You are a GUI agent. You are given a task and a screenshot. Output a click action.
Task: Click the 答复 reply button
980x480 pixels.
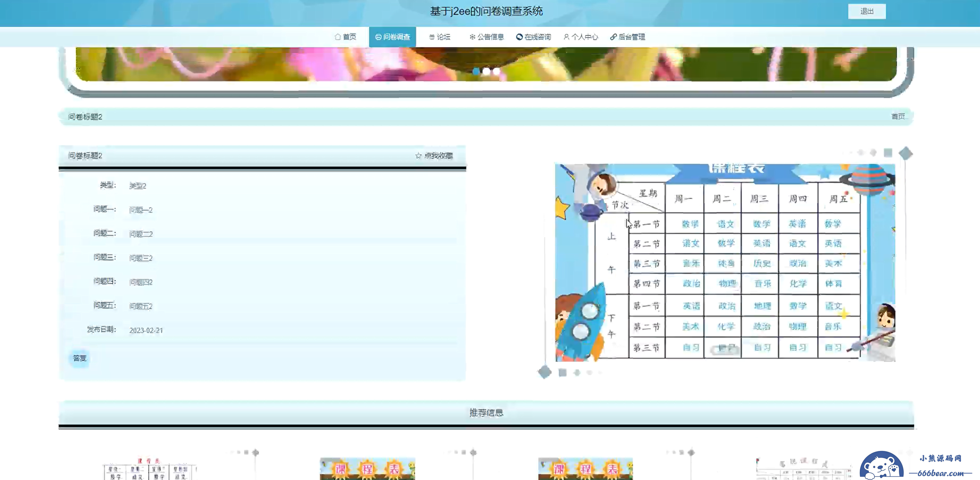click(79, 358)
